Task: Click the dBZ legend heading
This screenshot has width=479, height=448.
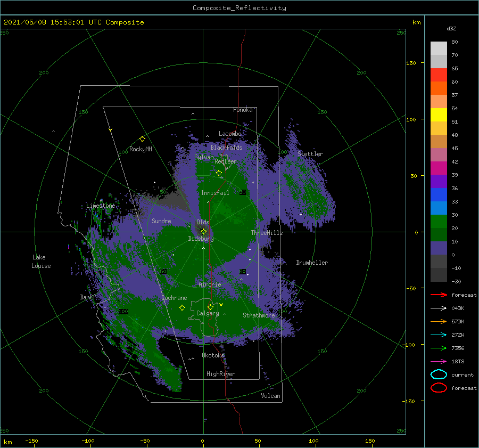Action: [x=451, y=28]
